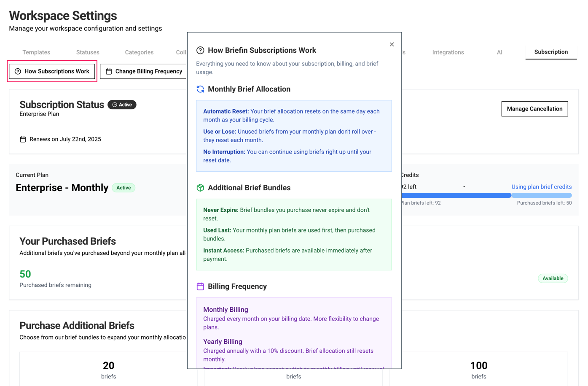
Task: Click the Monthly Brief Allocation refresh icon
Action: tap(200, 89)
